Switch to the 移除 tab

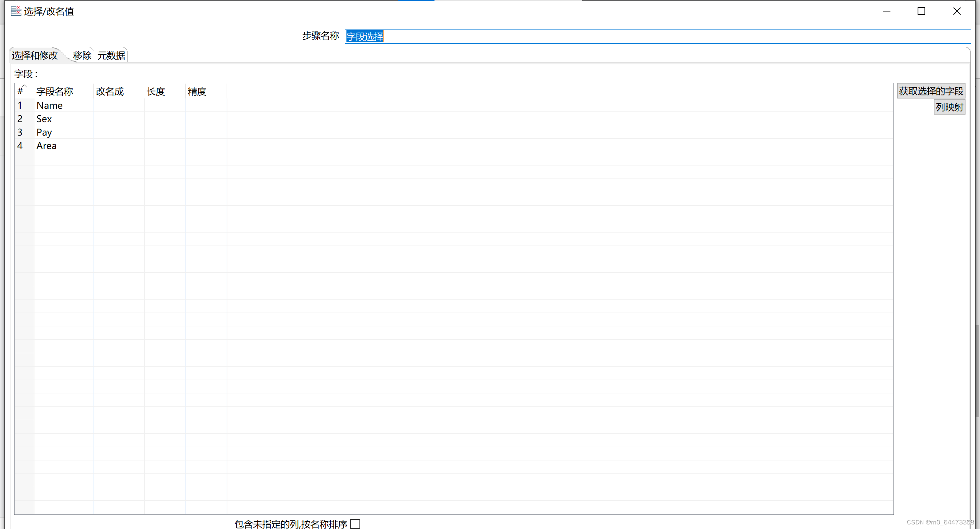tap(82, 56)
